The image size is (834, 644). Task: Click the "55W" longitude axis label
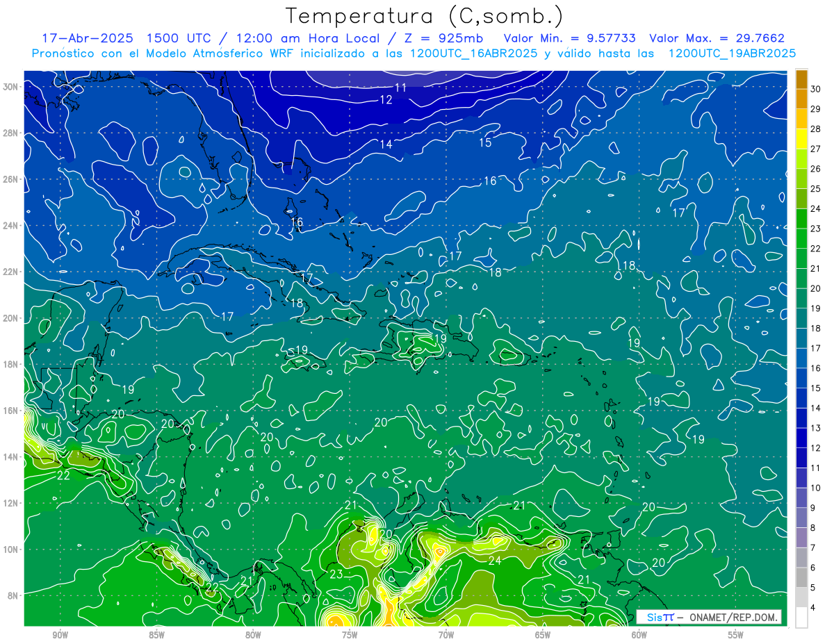click(736, 634)
